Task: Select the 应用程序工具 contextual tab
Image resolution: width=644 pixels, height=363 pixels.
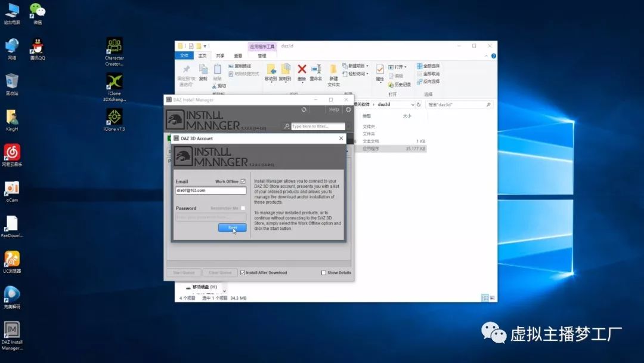Action: [x=262, y=47]
